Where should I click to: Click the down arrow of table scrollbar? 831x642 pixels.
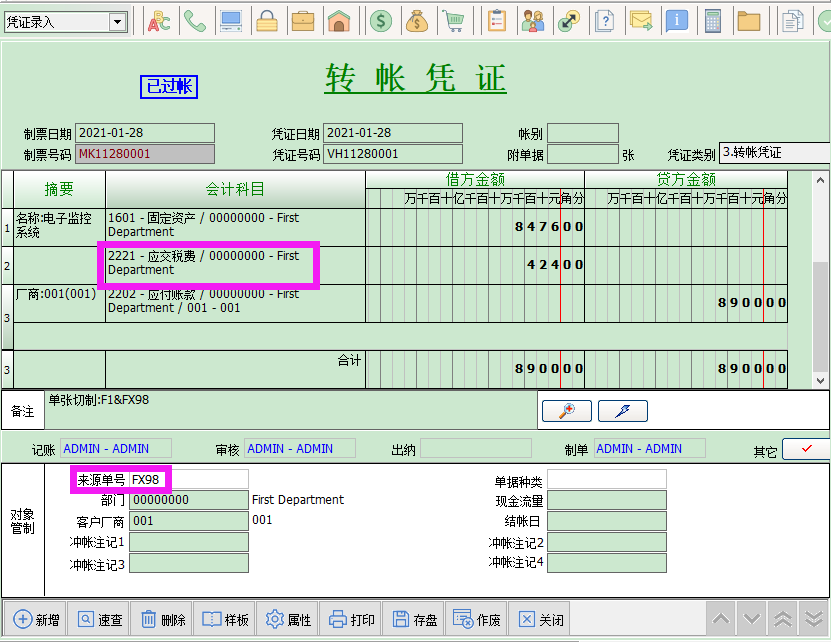(822, 381)
